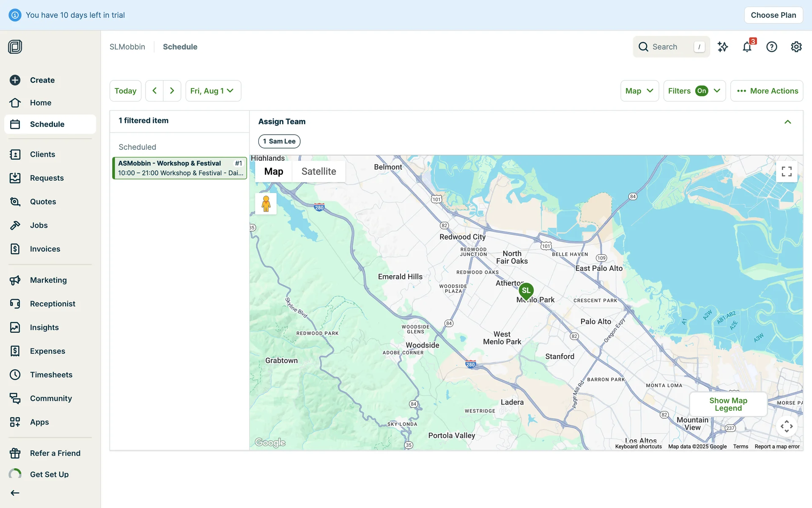Viewport: 812px width, 508px height.
Task: Select the Map imagery option
Action: 274,171
